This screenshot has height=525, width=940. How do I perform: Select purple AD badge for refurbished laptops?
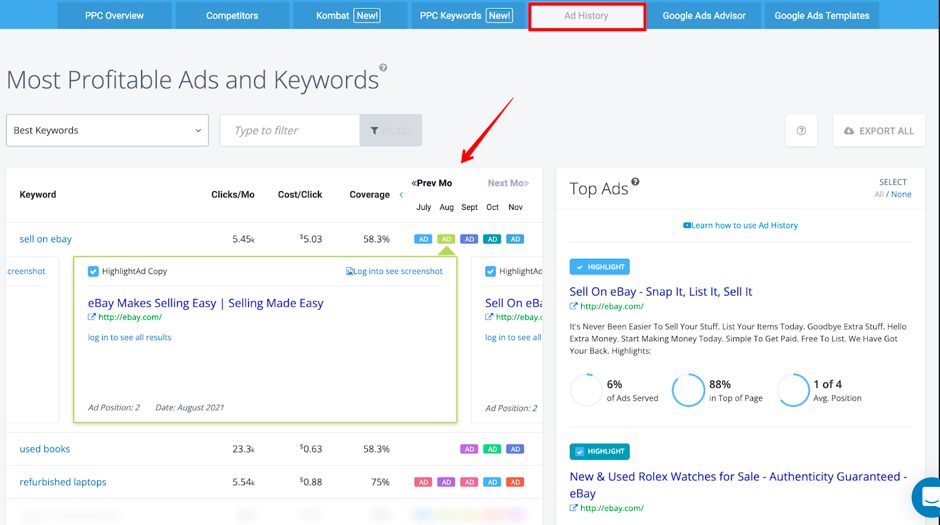coord(446,482)
